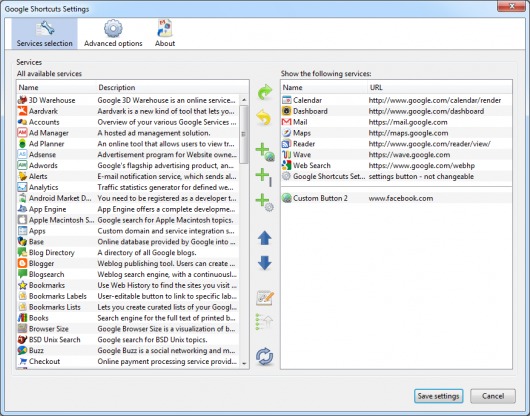Click the Mail envelope icon
530x416 pixels.
286,122
